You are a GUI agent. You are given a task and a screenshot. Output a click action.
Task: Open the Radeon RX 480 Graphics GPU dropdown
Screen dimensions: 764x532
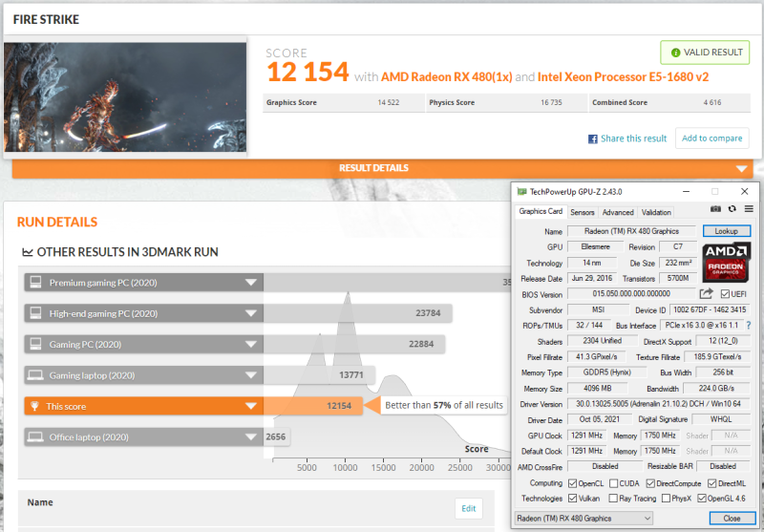click(583, 518)
